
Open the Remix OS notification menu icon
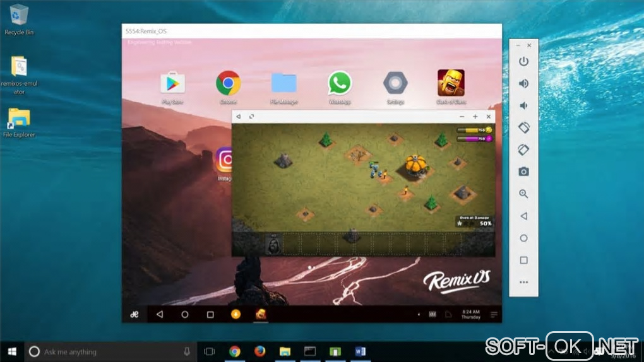[x=494, y=315]
